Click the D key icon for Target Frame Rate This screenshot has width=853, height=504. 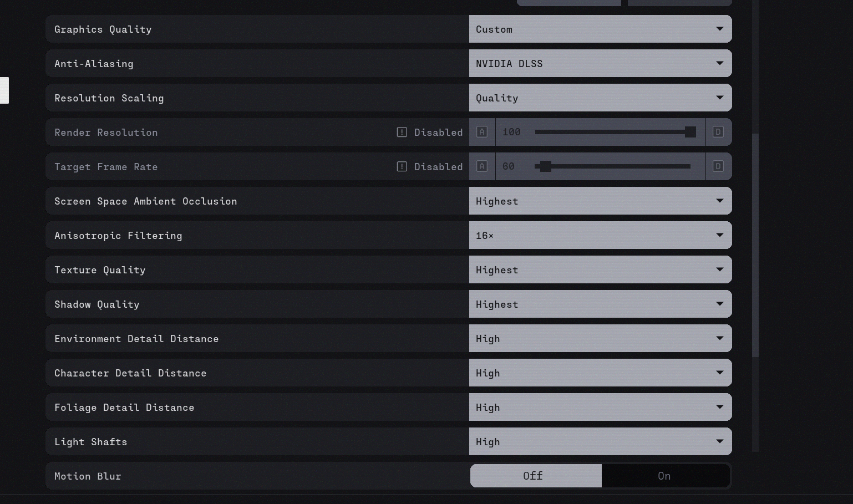(x=718, y=166)
